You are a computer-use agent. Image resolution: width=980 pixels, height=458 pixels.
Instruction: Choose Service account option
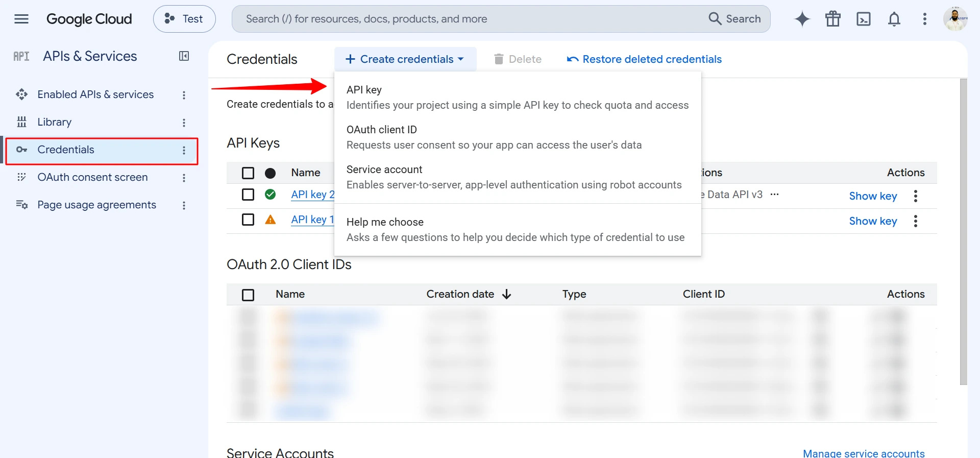(x=518, y=177)
